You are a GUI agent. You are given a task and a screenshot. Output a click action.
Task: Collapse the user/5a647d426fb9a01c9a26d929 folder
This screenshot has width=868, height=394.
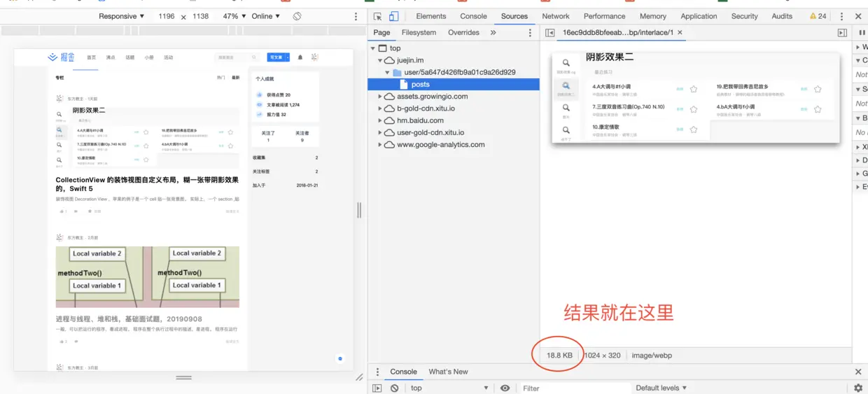(388, 73)
